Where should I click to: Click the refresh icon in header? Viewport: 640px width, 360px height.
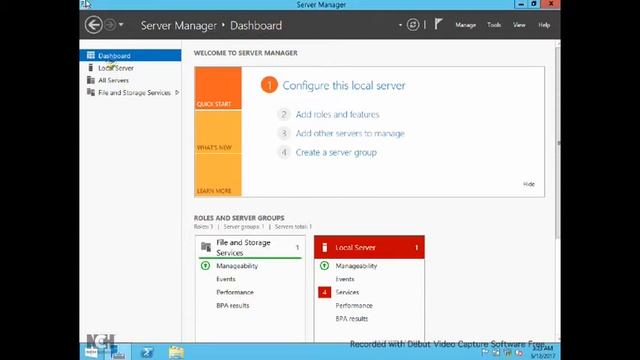point(413,25)
